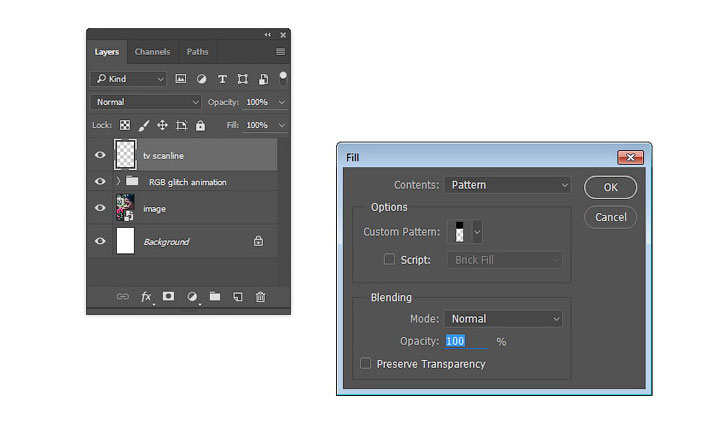Toggle layer filtering on/off switch
The height and width of the screenshot is (430, 725).
[x=283, y=78]
